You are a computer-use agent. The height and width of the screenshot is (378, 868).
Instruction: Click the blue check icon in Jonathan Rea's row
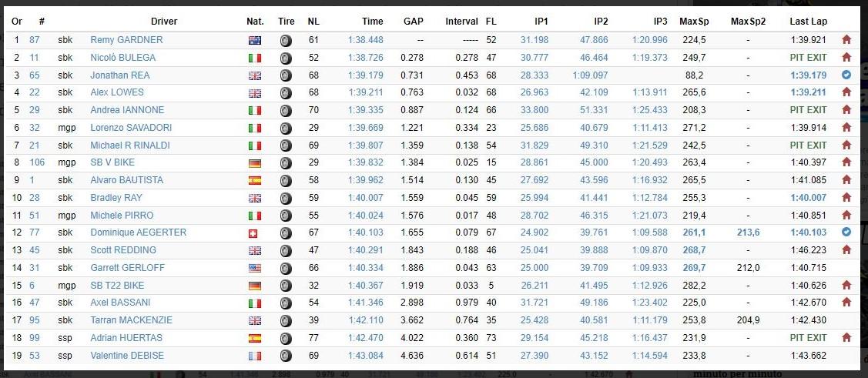(x=846, y=75)
